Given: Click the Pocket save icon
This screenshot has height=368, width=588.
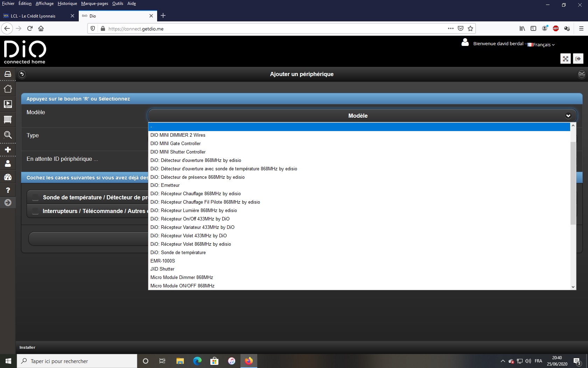Looking at the screenshot, I should click(461, 28).
